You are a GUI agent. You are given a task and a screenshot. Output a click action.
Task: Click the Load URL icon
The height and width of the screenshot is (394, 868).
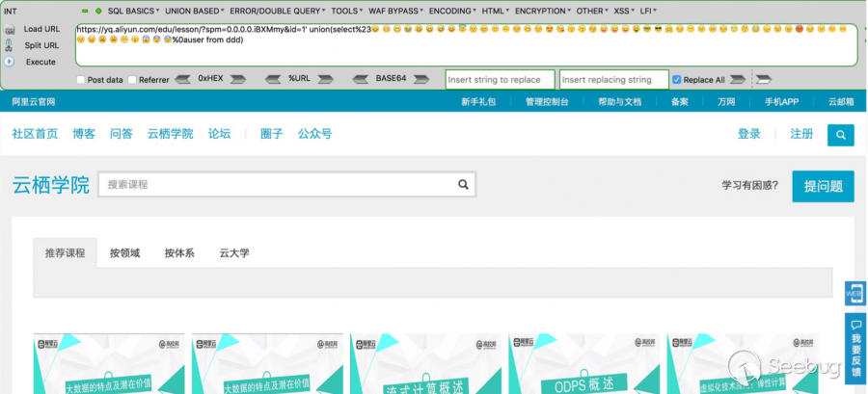click(x=9, y=30)
